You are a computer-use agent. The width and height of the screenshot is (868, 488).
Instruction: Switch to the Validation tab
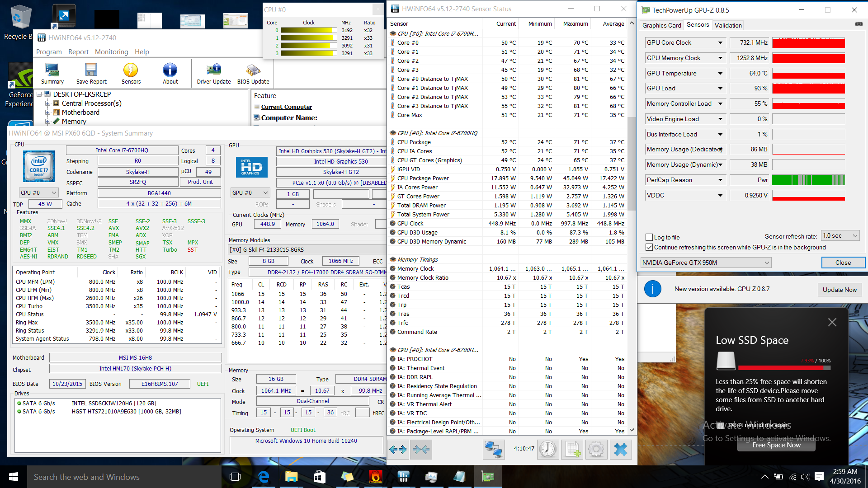[x=728, y=25]
